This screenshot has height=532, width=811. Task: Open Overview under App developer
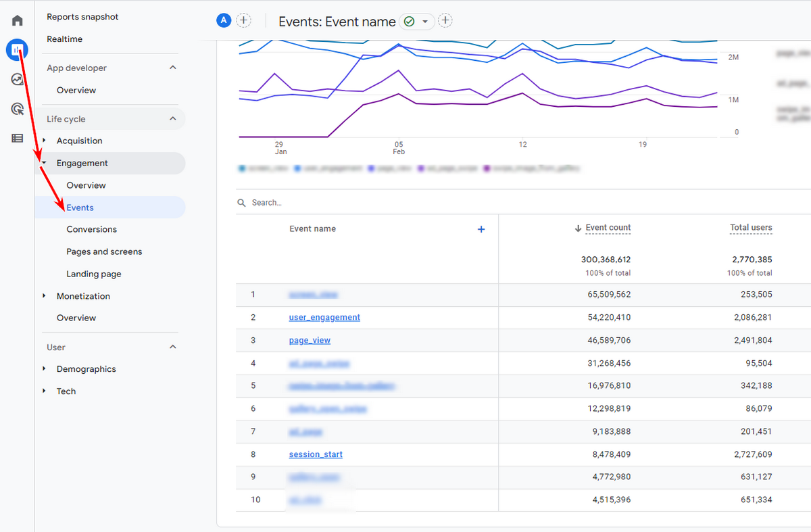click(x=76, y=90)
